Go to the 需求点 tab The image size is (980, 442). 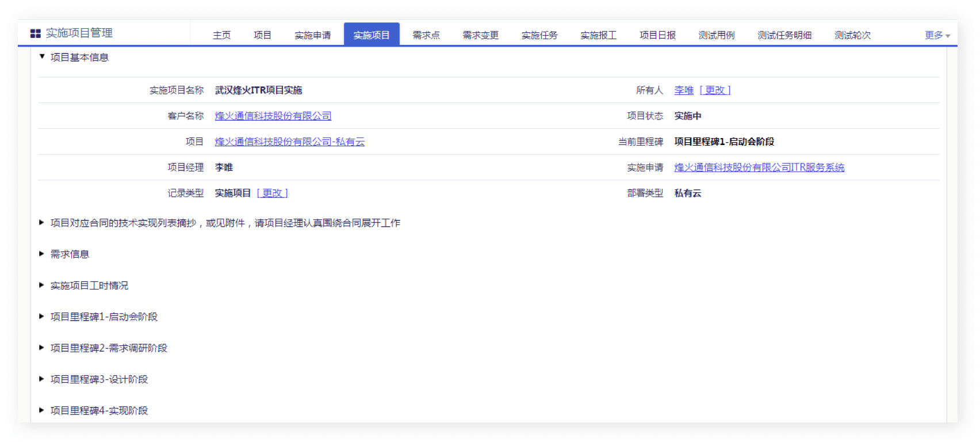426,35
